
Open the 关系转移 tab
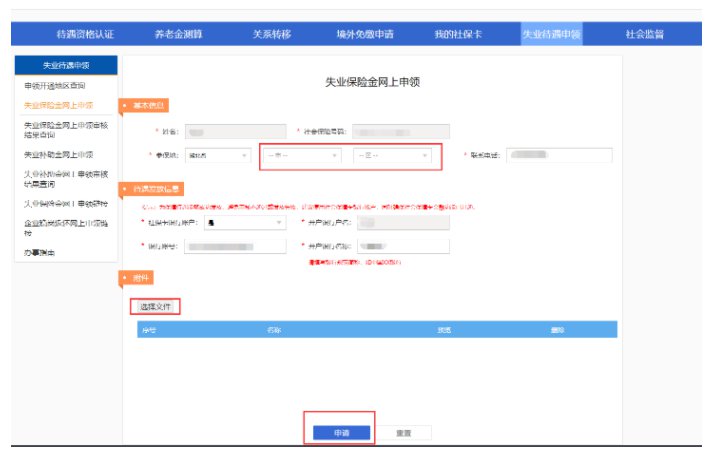tap(272, 34)
